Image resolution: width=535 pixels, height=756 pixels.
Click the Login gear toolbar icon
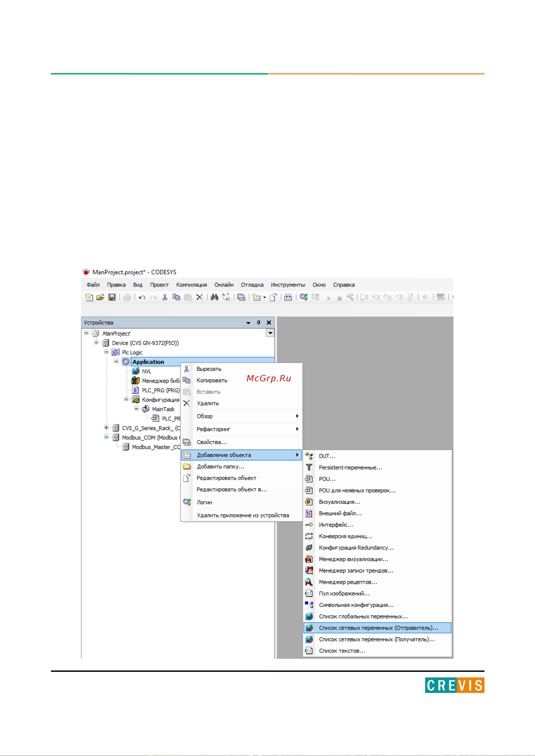[303, 297]
